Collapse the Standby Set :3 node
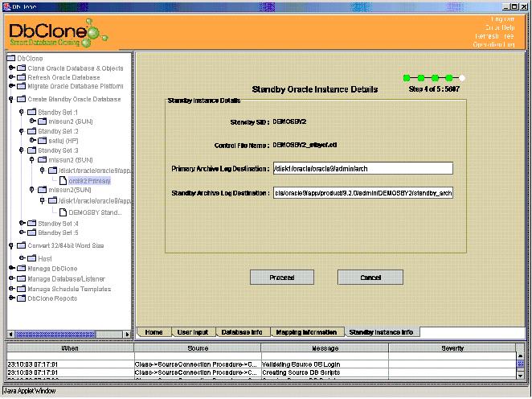Image resolution: width=532 pixels, height=399 pixels. point(22,150)
